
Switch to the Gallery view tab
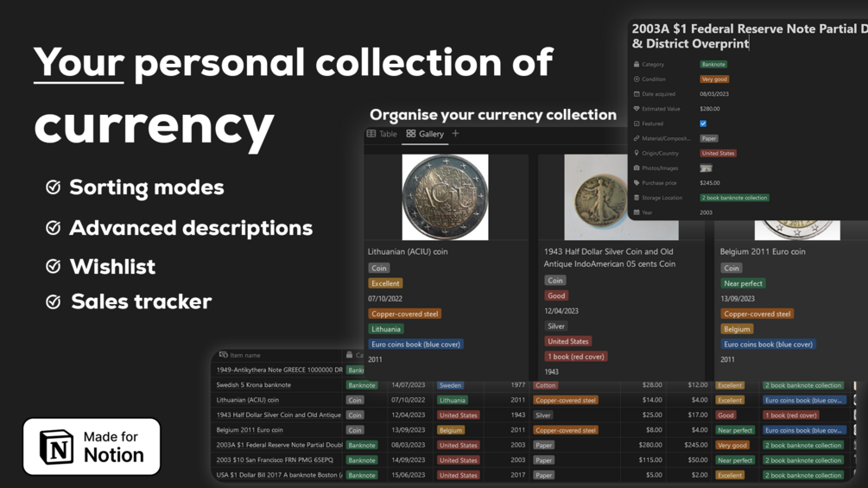(425, 134)
